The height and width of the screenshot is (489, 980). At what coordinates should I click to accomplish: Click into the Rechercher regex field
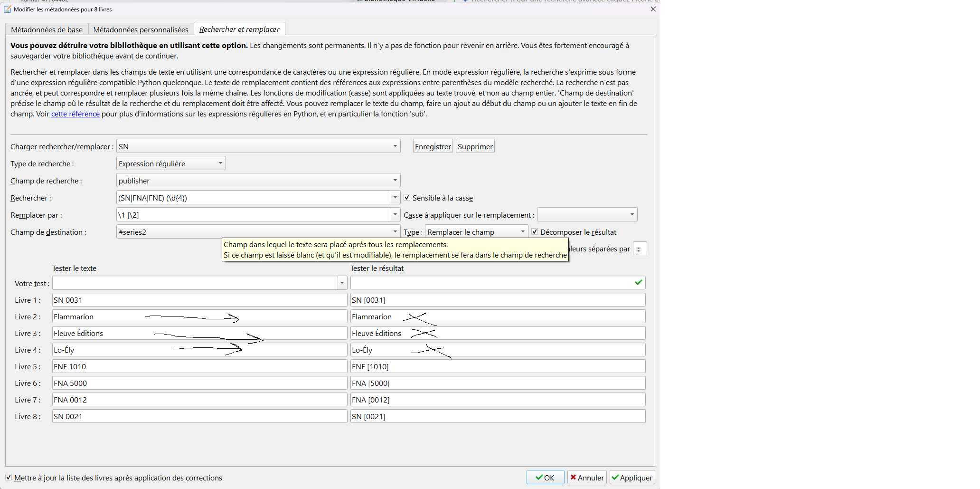pos(254,198)
